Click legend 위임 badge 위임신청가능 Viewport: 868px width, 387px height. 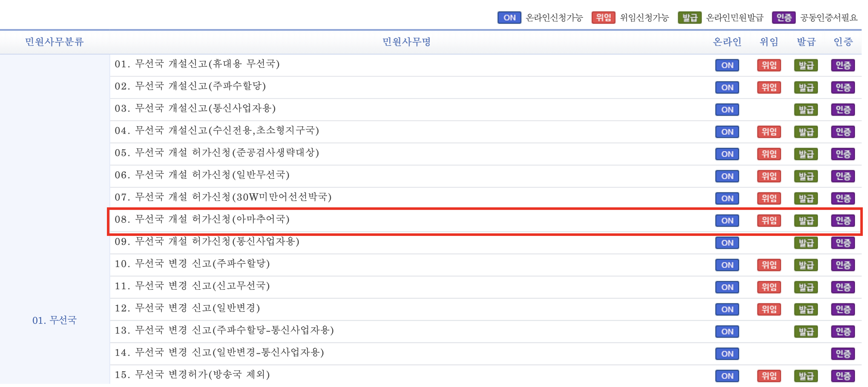pos(603,18)
